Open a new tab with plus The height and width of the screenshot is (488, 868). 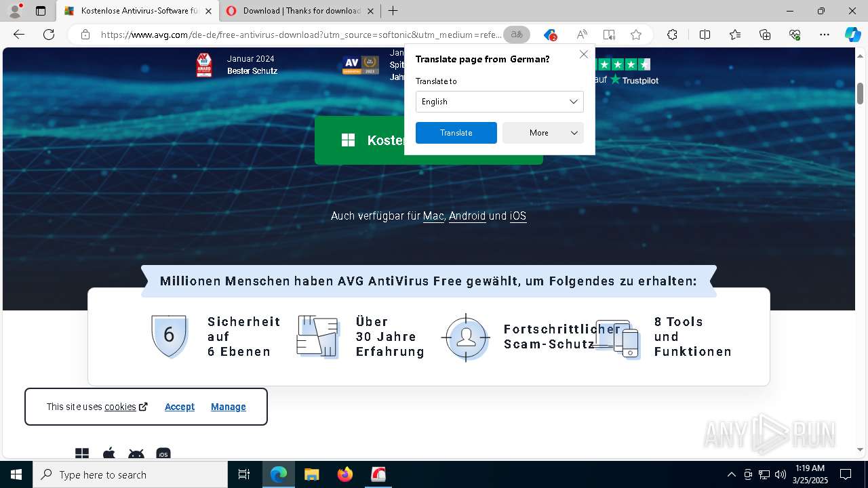tap(393, 11)
